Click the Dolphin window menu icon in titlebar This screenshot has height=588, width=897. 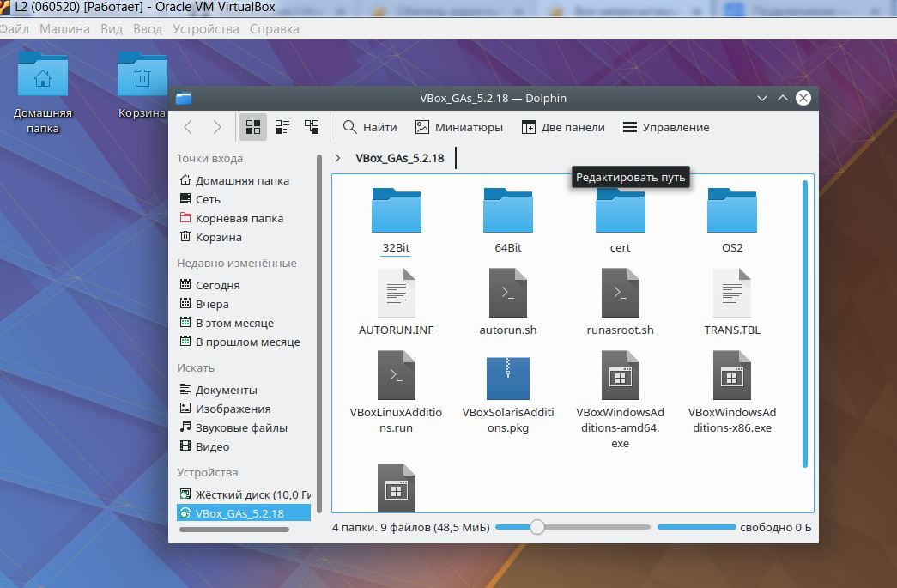point(184,99)
